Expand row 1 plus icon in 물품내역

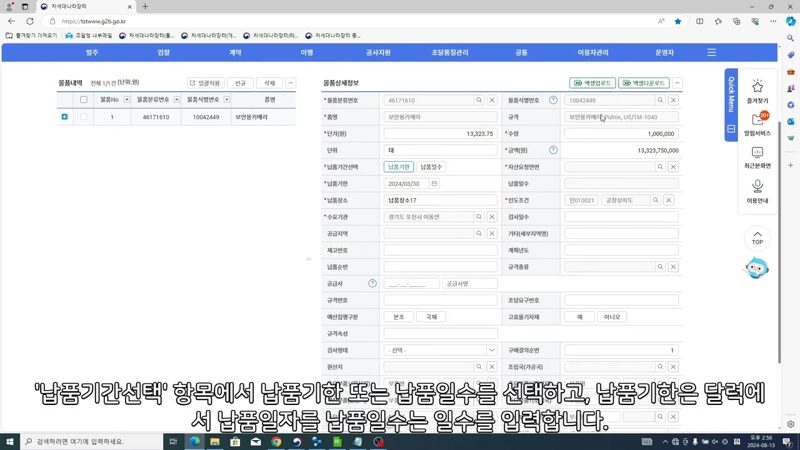tap(65, 117)
